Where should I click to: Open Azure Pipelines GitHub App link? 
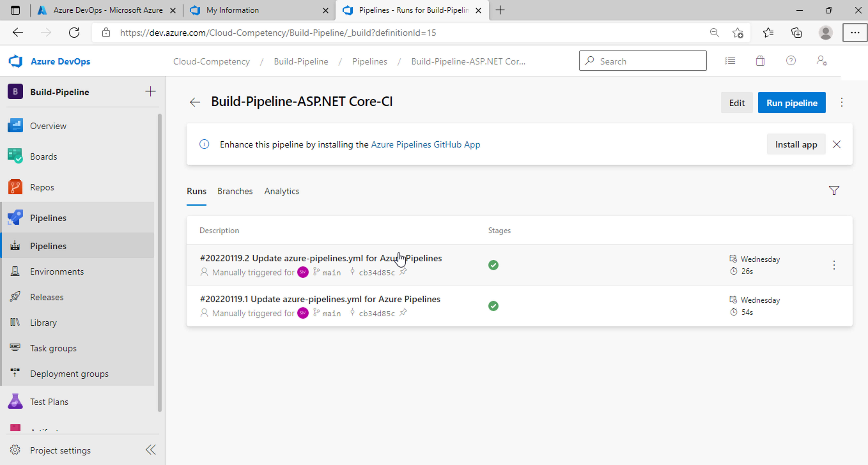click(x=425, y=144)
